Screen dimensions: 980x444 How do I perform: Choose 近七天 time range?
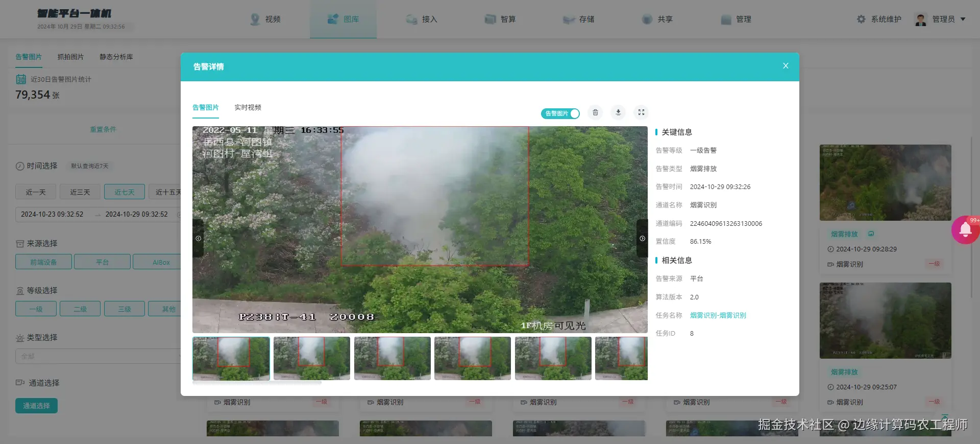click(x=125, y=192)
